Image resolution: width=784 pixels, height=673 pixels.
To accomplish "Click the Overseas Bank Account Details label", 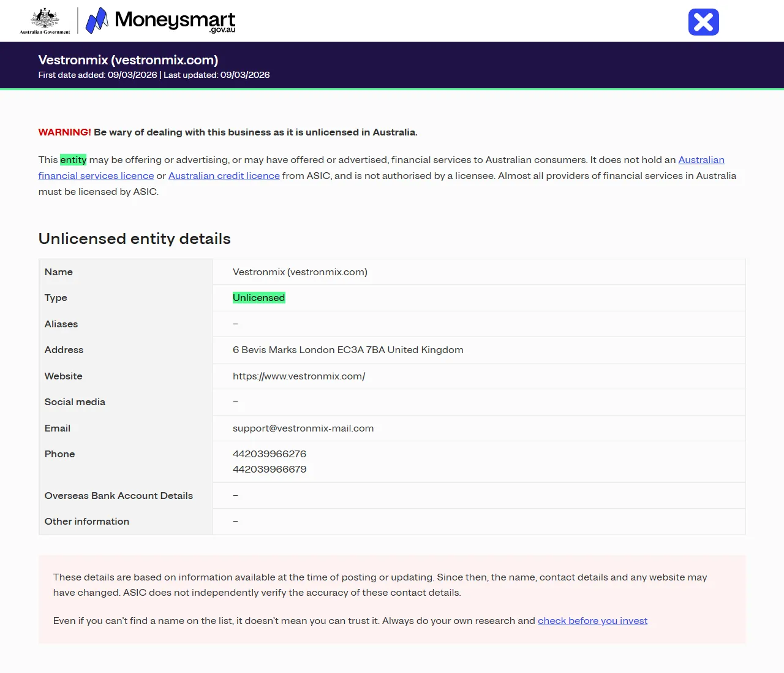I will (x=119, y=496).
